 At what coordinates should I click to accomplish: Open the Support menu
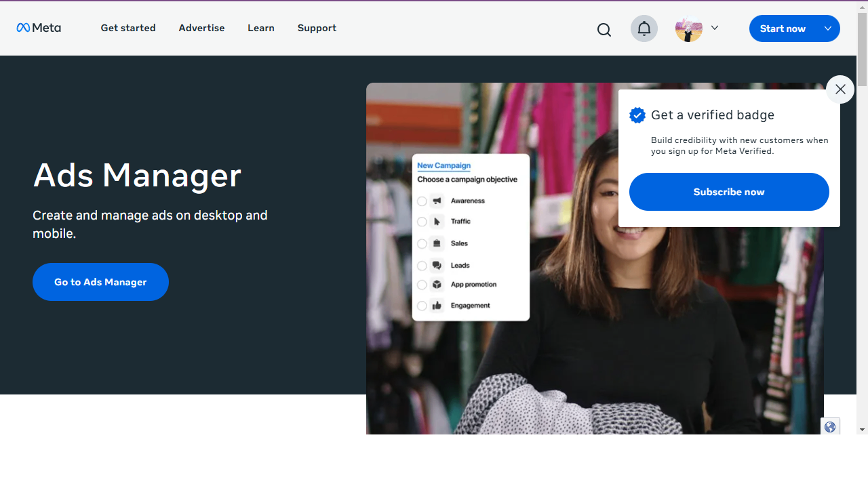317,28
